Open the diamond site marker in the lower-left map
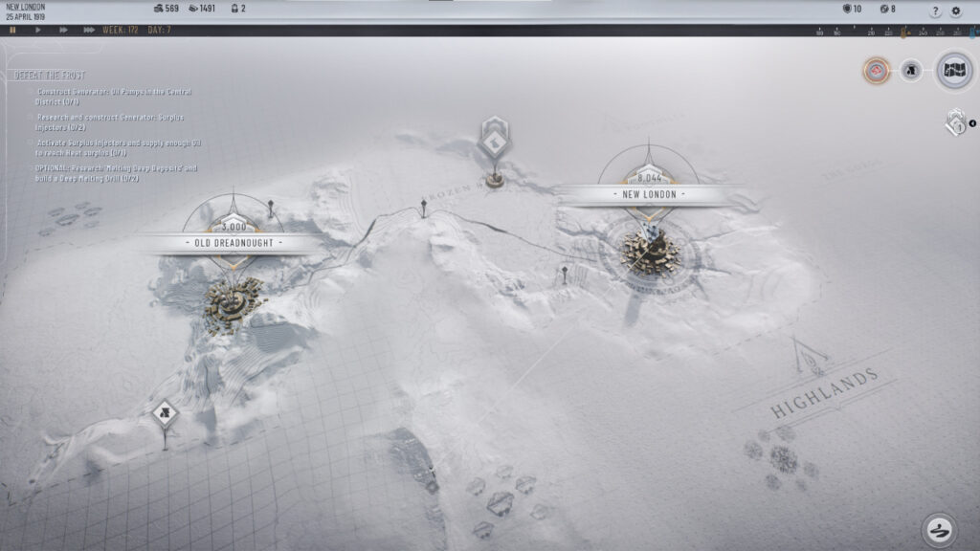The image size is (980, 551). [x=165, y=413]
